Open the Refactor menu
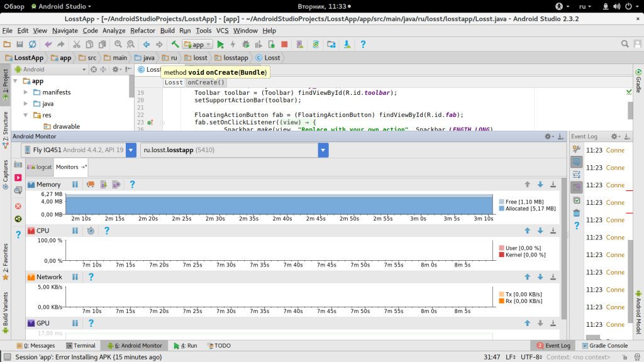This screenshot has width=644, height=362. point(143,30)
